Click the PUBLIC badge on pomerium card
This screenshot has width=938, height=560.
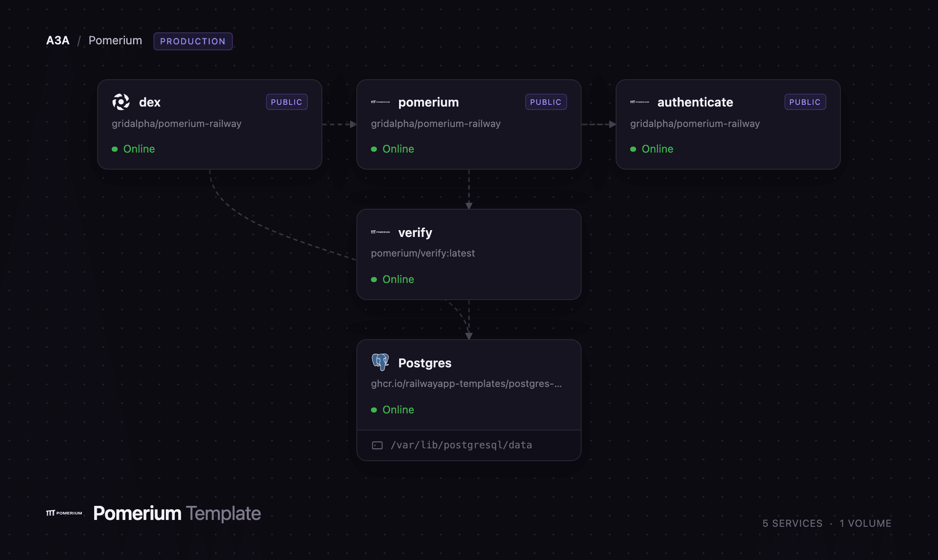[546, 102]
